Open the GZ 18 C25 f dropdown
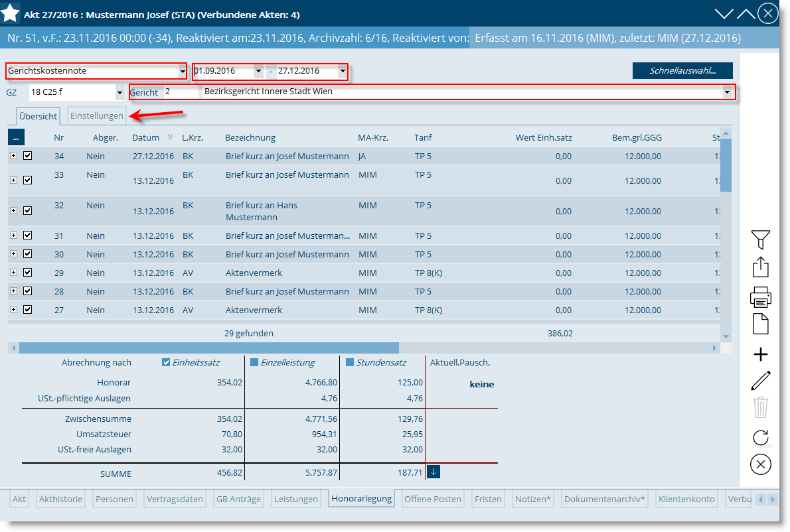This screenshot has width=790, height=532. pyautogui.click(x=119, y=93)
